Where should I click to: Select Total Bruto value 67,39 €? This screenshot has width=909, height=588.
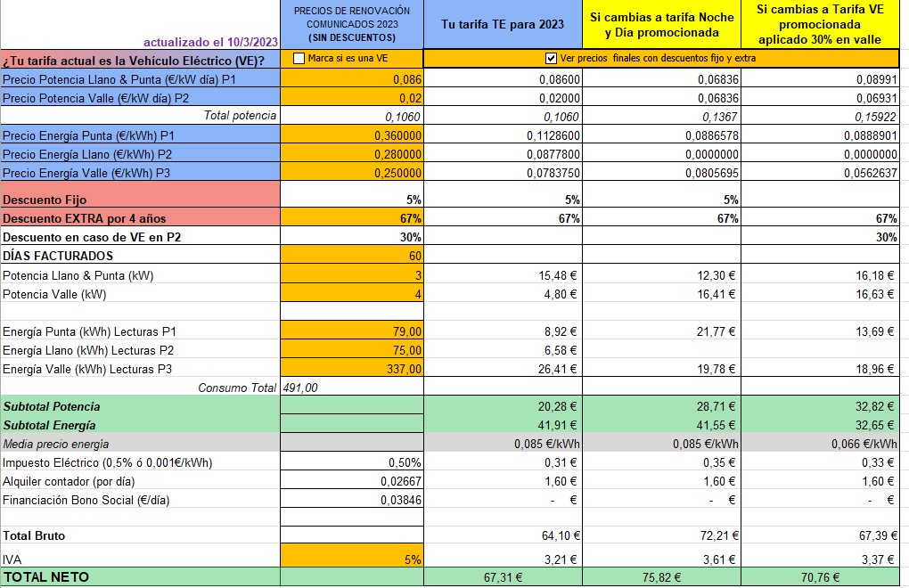click(878, 535)
